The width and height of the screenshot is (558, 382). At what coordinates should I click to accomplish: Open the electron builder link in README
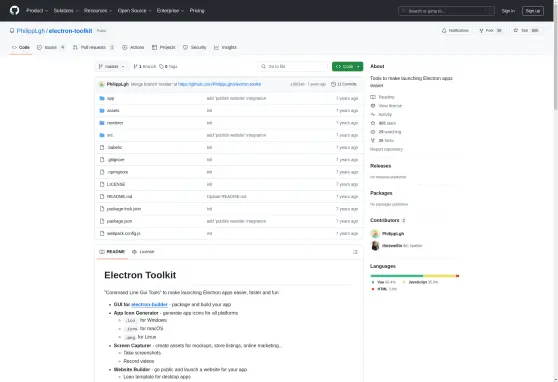coord(149,304)
